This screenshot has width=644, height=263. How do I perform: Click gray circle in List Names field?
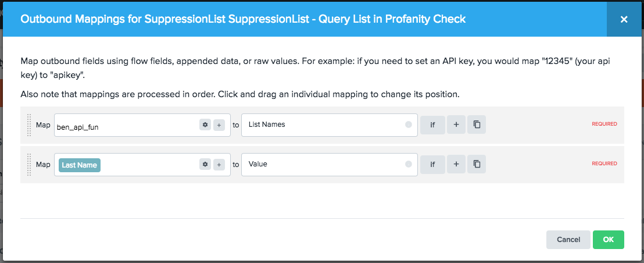tap(408, 125)
